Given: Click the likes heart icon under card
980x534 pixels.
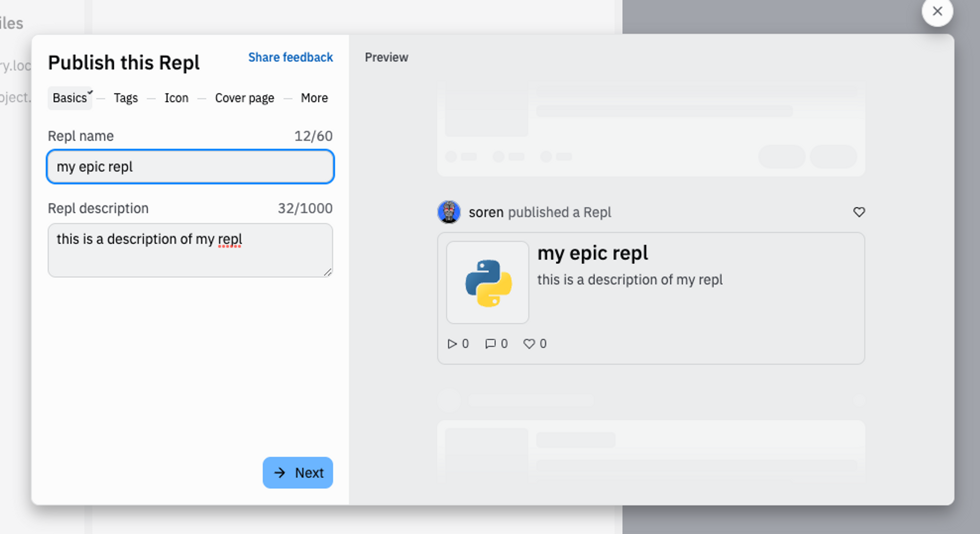Looking at the screenshot, I should click(x=529, y=344).
